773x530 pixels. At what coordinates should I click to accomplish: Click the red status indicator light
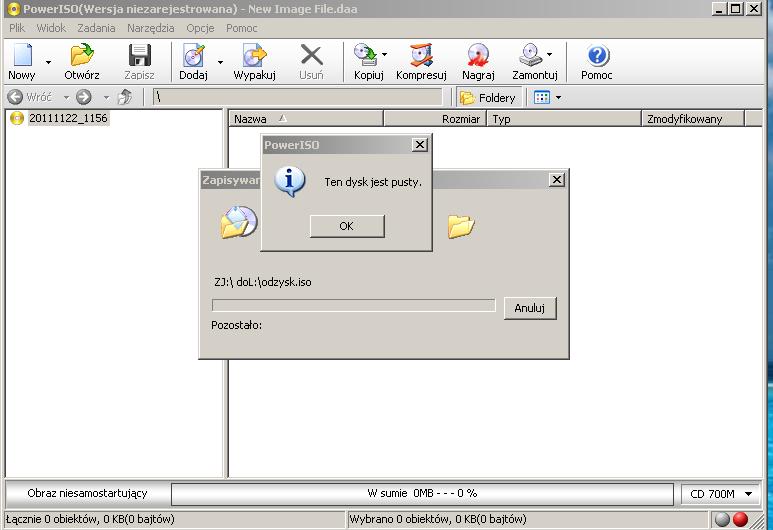pyautogui.click(x=740, y=519)
